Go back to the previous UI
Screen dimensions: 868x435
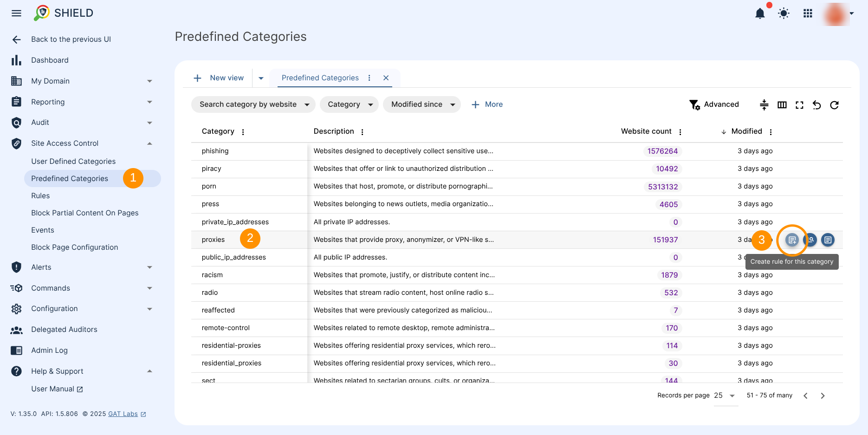coord(71,39)
